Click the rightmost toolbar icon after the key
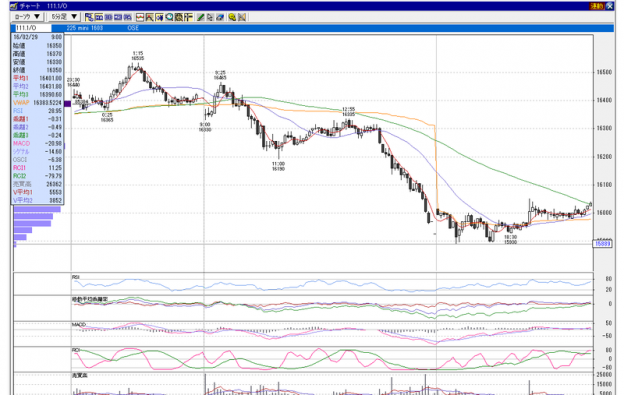Screen dimensions: 624x395 point(242,17)
